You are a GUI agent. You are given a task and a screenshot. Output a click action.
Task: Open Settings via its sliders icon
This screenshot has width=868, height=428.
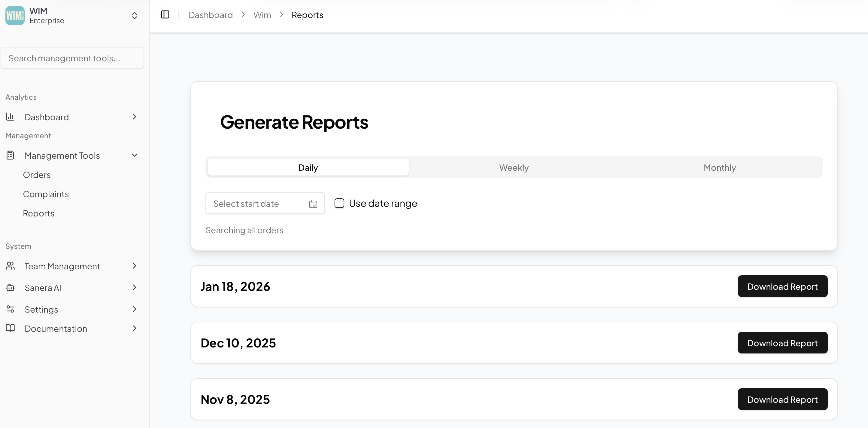10,309
